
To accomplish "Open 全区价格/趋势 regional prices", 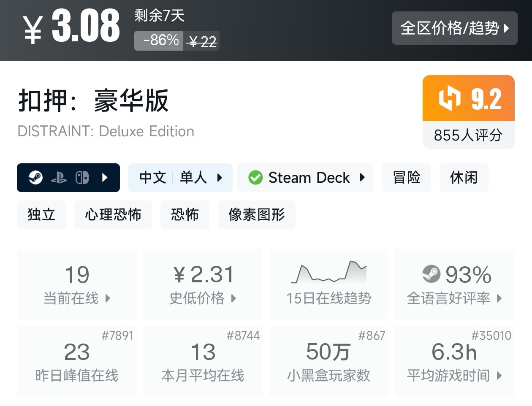I will click(454, 28).
